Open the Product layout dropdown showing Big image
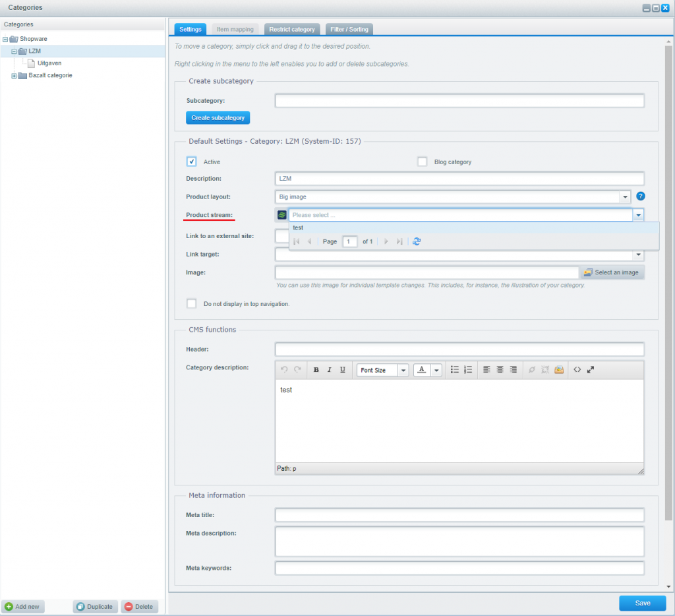The image size is (675, 616). click(x=624, y=197)
